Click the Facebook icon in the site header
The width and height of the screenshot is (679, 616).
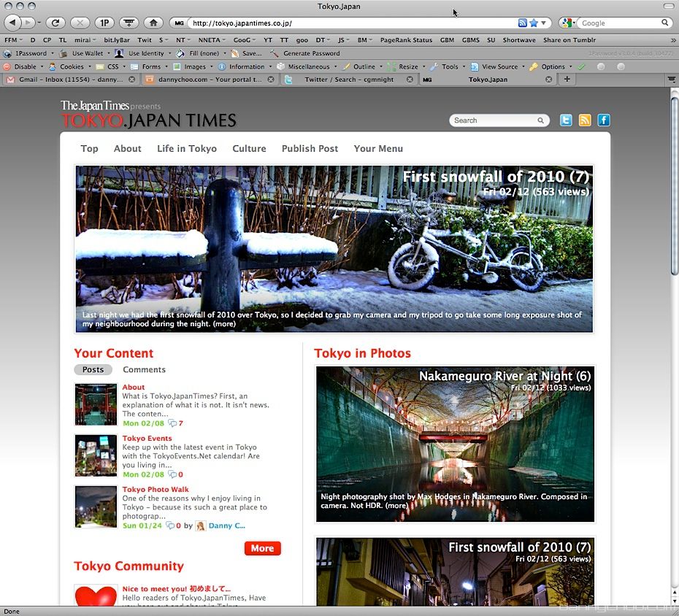pos(604,120)
